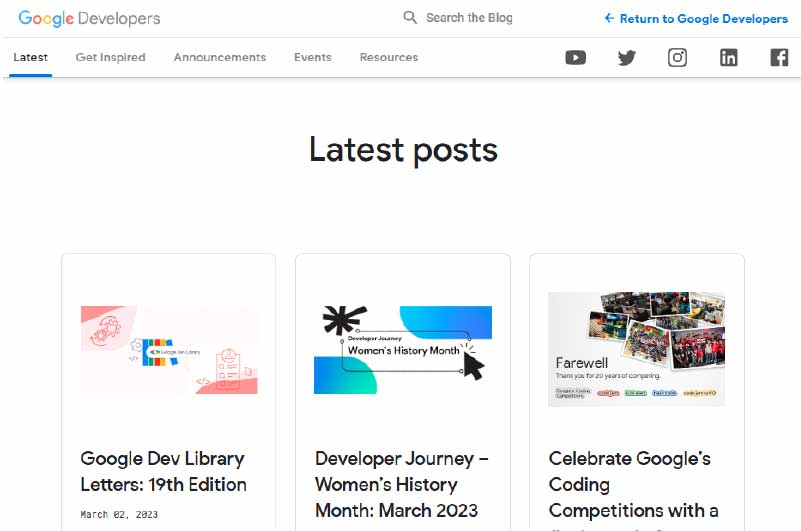Click the search magnifier icon

[410, 17]
